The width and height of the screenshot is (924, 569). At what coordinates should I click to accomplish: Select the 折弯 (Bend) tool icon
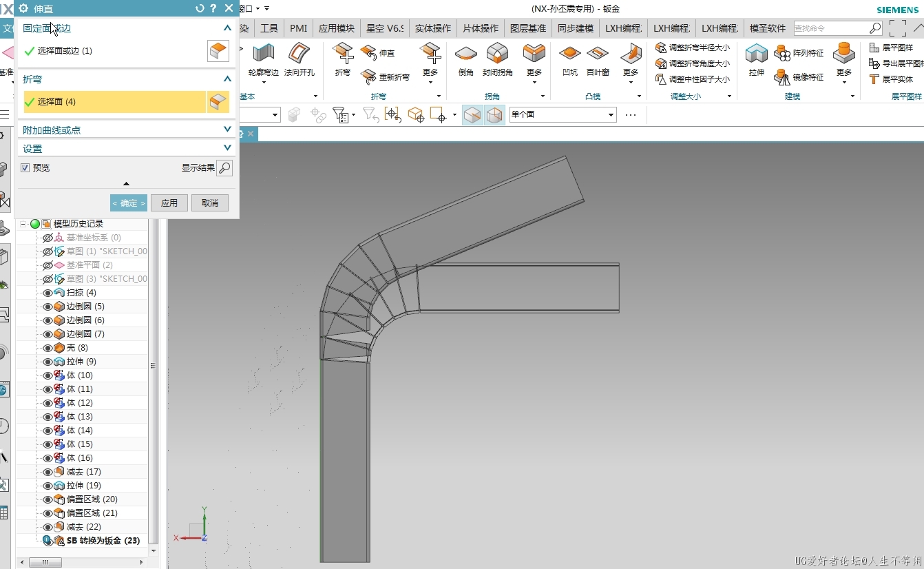[342, 59]
